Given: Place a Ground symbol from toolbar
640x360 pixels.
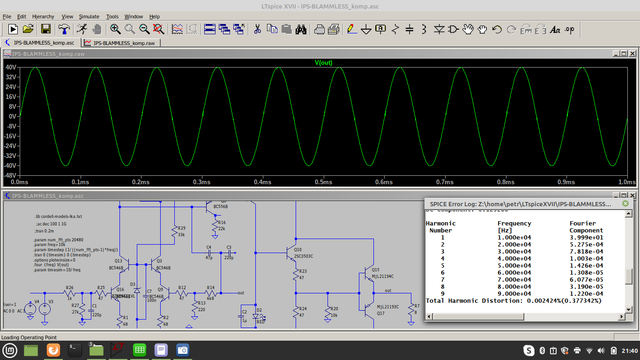Looking at the screenshot, I should 366,29.
